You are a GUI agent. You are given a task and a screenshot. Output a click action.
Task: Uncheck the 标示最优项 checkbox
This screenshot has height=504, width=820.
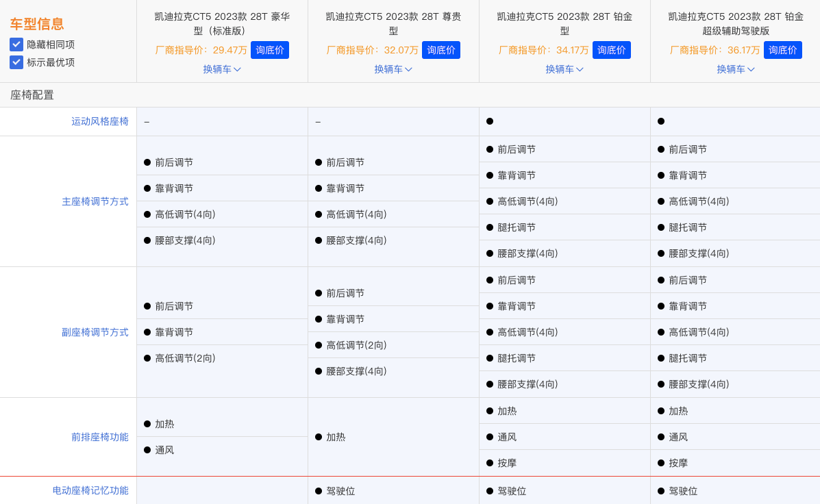(16, 62)
